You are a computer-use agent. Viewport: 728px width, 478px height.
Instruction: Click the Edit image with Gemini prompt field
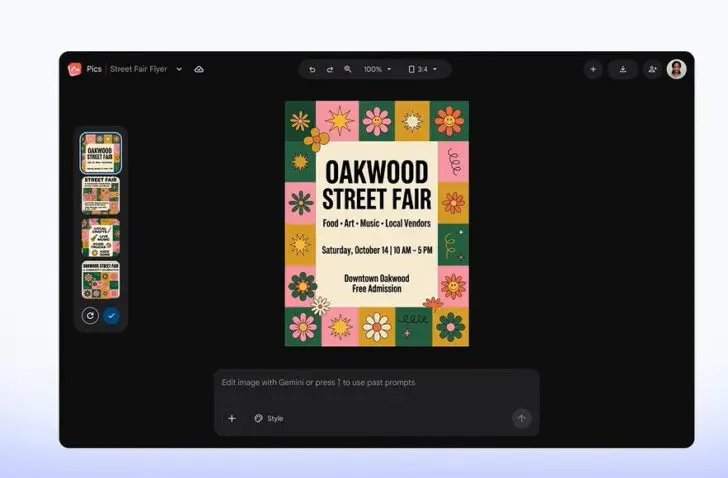point(377,383)
